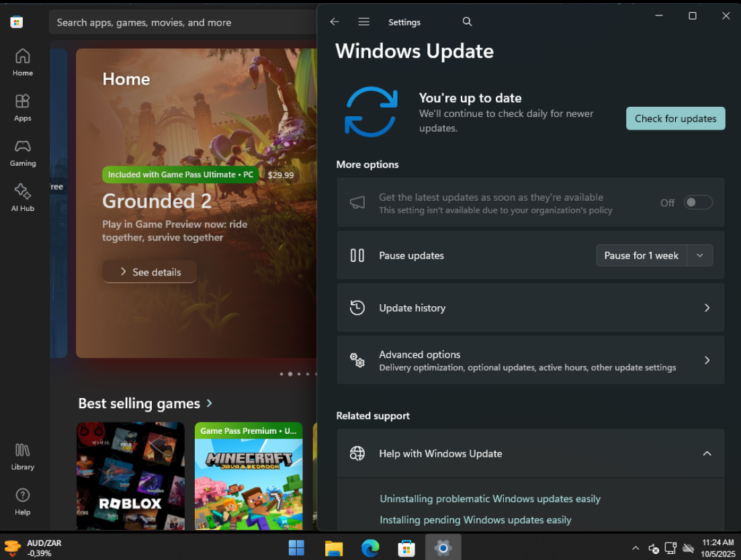Click the muted volume tray icon
The image size is (741, 560).
(654, 549)
